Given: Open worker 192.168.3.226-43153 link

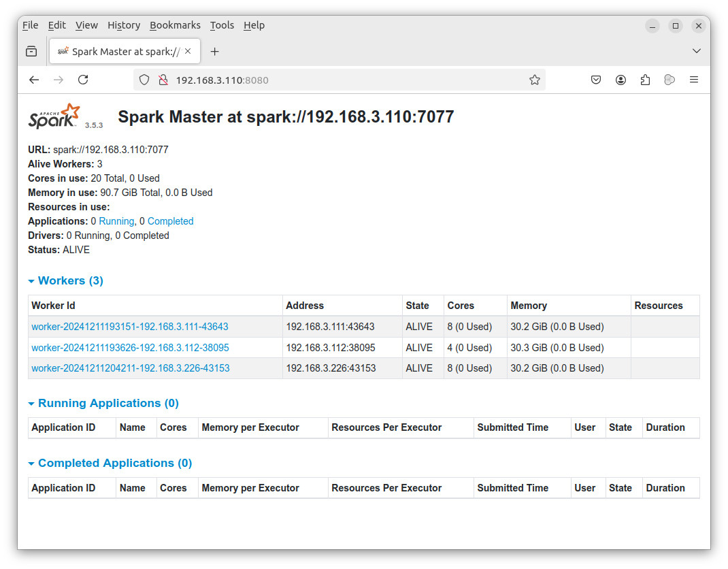Looking at the screenshot, I should pos(131,368).
